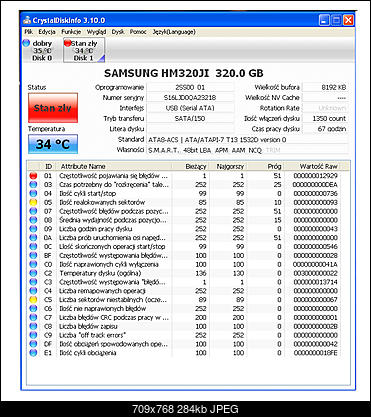
Task: Click raw value 000000012929
Action: [315, 176]
